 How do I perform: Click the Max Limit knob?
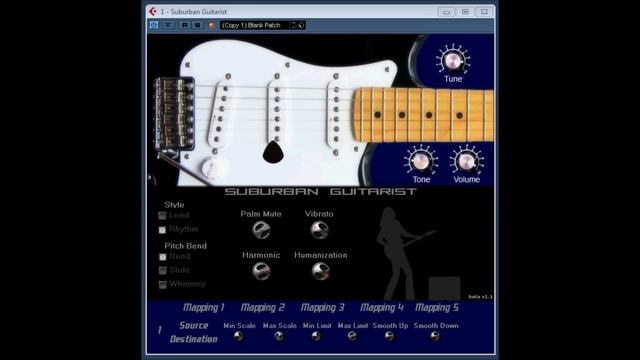click(352, 336)
